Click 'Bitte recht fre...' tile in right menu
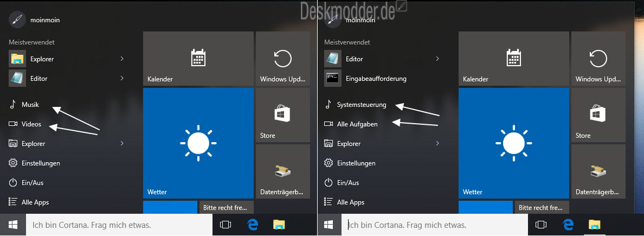 click(542, 207)
